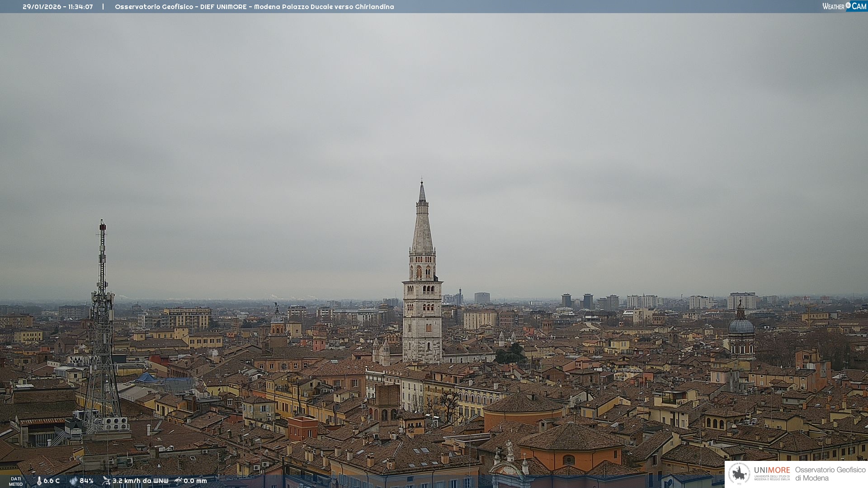
Task: Click the WeatherCam logo
Action: 844,6
